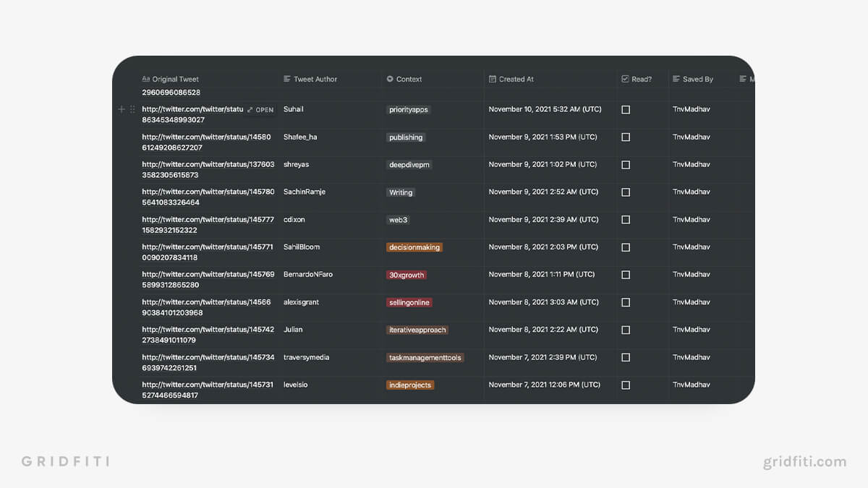
Task: Click the gridfiti.com link
Action: (805, 461)
